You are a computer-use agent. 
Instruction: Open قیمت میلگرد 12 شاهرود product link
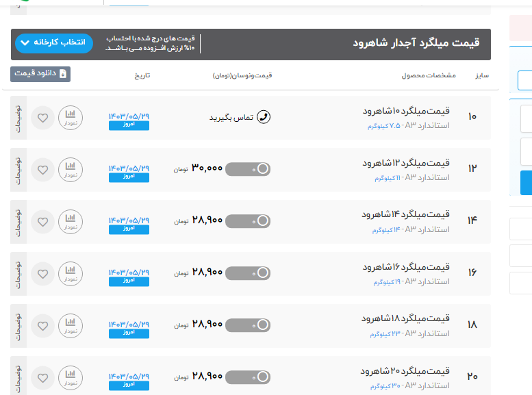(405, 163)
